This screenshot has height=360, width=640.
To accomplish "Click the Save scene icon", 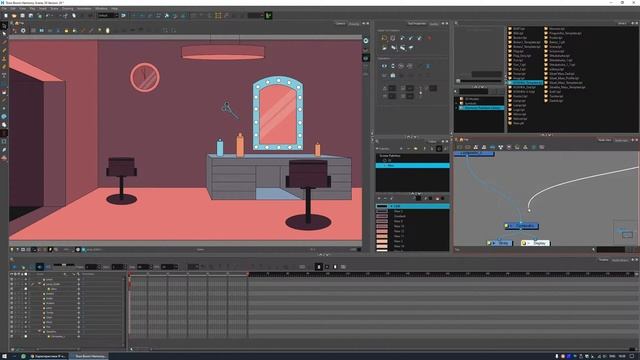I will tap(22, 16).
